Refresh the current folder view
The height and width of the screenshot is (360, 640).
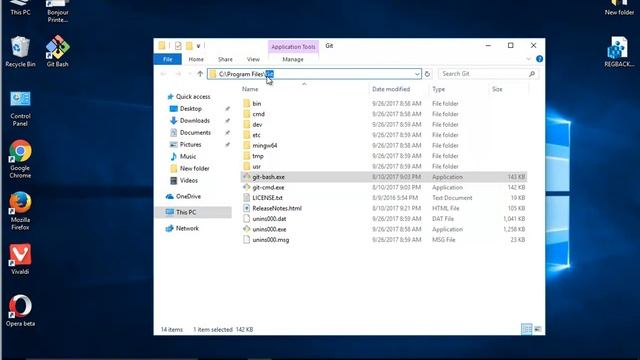click(x=427, y=74)
